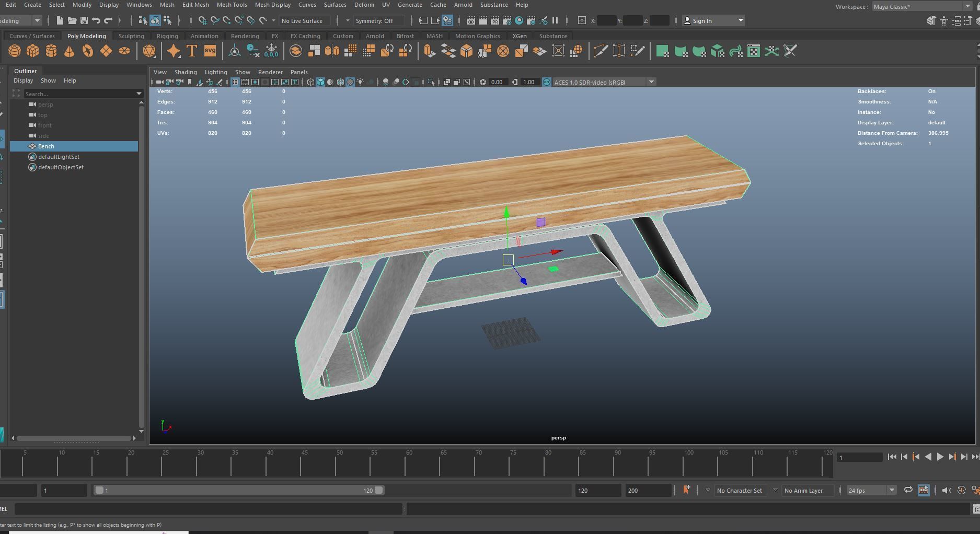Create a polygon cylinder from the shelf

pyautogui.click(x=51, y=51)
